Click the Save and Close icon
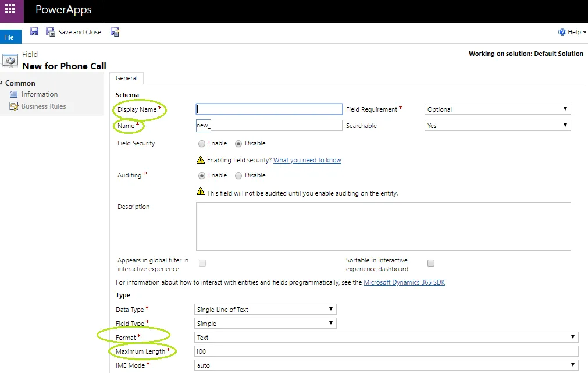 click(50, 32)
